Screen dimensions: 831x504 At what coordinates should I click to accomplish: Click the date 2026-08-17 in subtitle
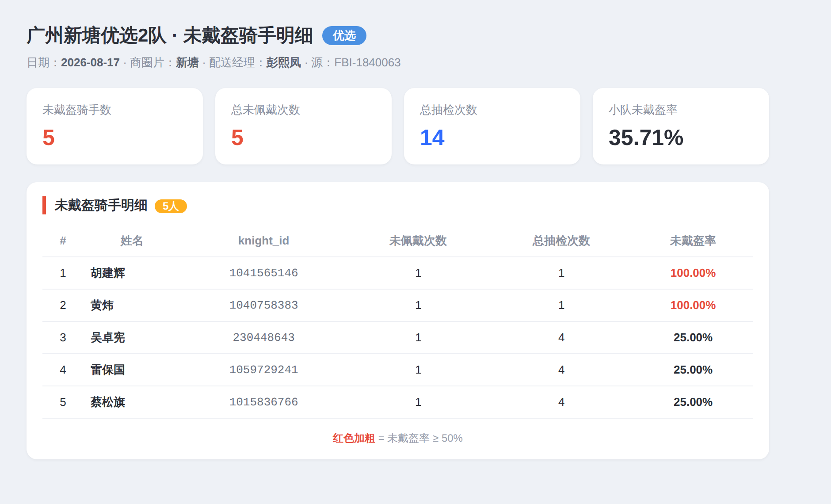tap(90, 63)
